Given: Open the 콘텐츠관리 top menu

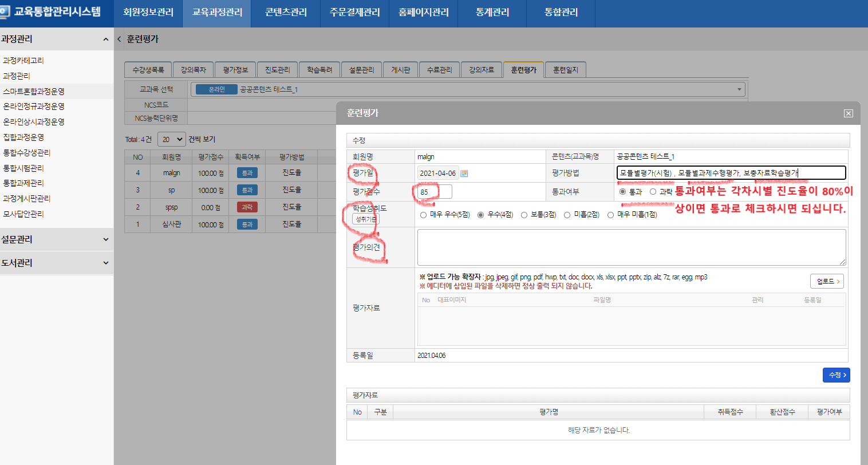Looking at the screenshot, I should (286, 12).
